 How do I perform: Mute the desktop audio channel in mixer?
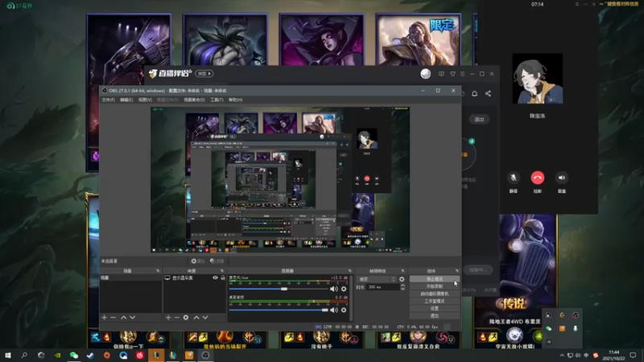click(334, 310)
